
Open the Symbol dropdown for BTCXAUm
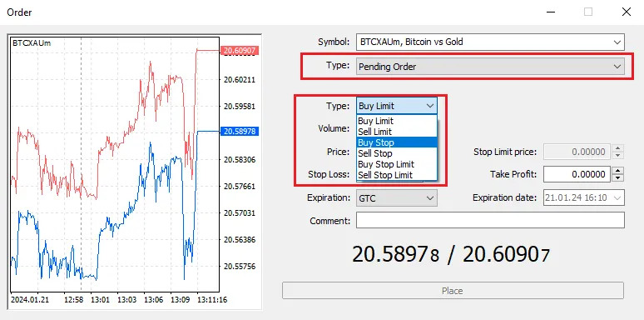pyautogui.click(x=490, y=42)
